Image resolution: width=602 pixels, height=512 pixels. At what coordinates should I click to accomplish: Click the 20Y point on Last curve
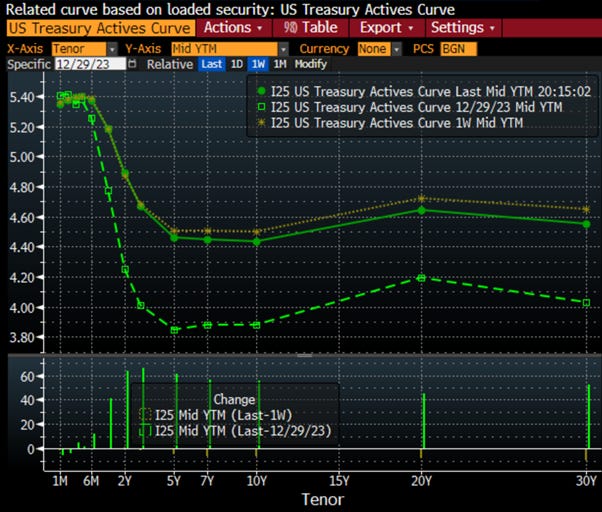421,210
